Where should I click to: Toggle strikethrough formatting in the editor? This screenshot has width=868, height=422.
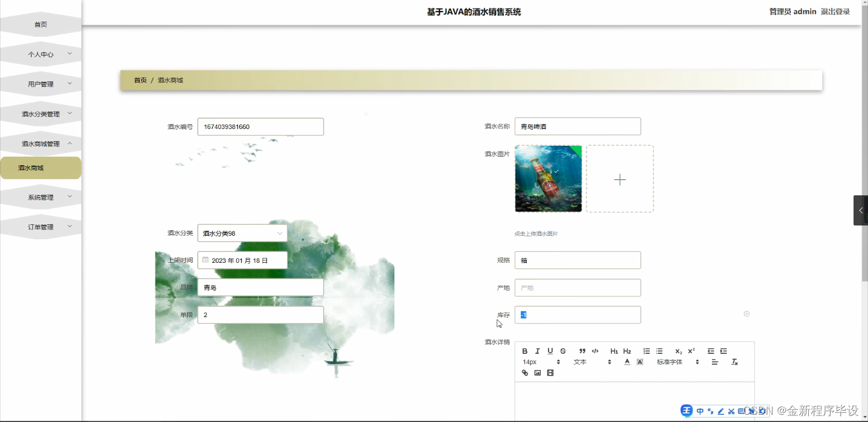(563, 351)
